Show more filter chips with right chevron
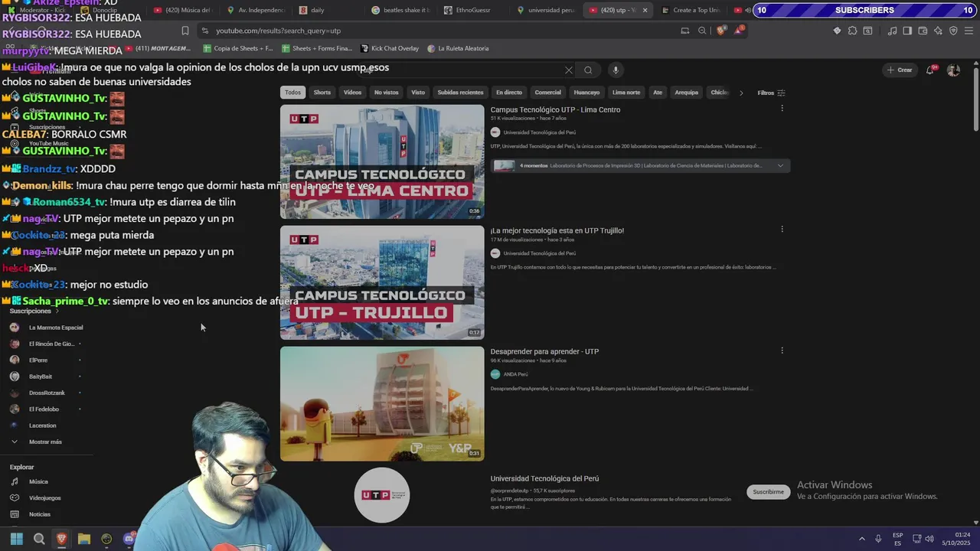The image size is (980, 551). tap(741, 93)
